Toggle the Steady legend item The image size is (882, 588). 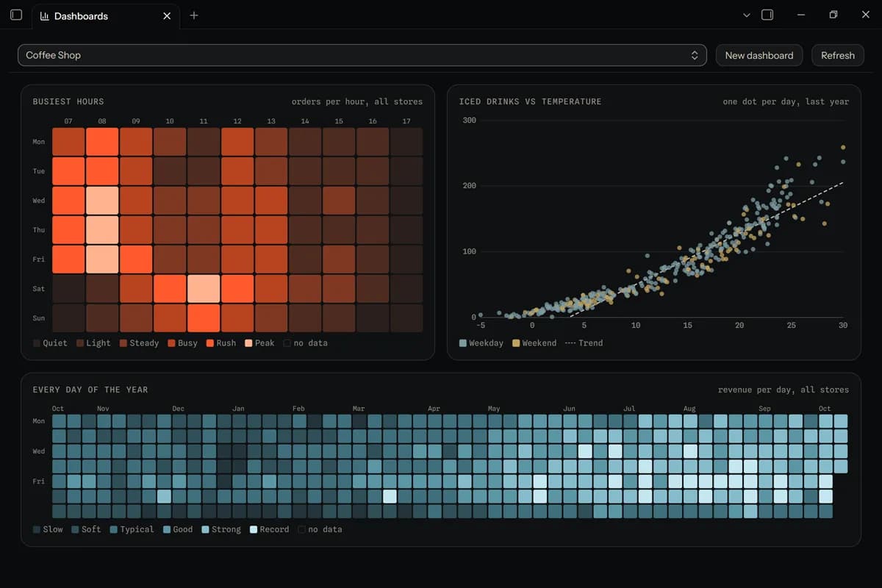tap(139, 343)
